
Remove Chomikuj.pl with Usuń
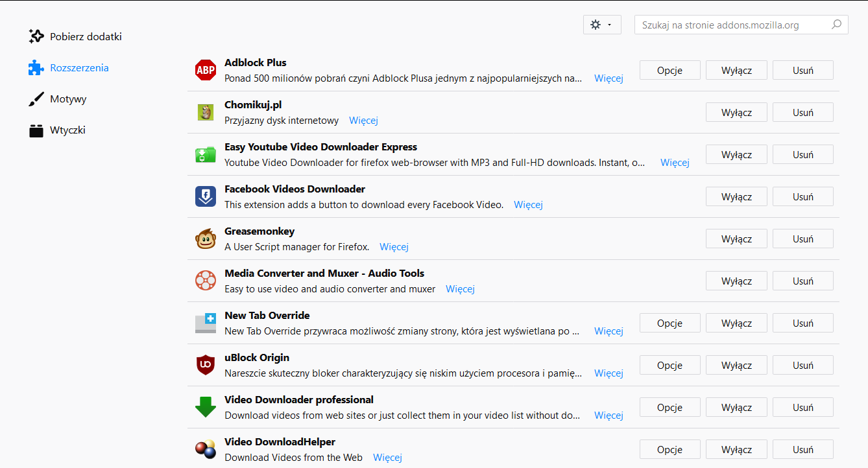(802, 112)
